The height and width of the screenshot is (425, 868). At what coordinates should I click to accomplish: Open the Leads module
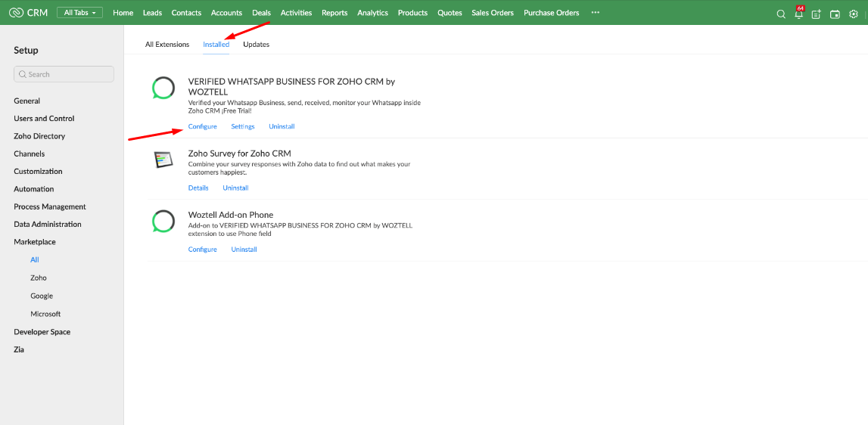point(152,13)
